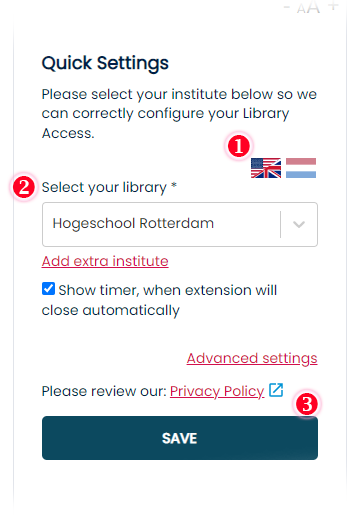Open the Privacy Policy link

point(217,391)
